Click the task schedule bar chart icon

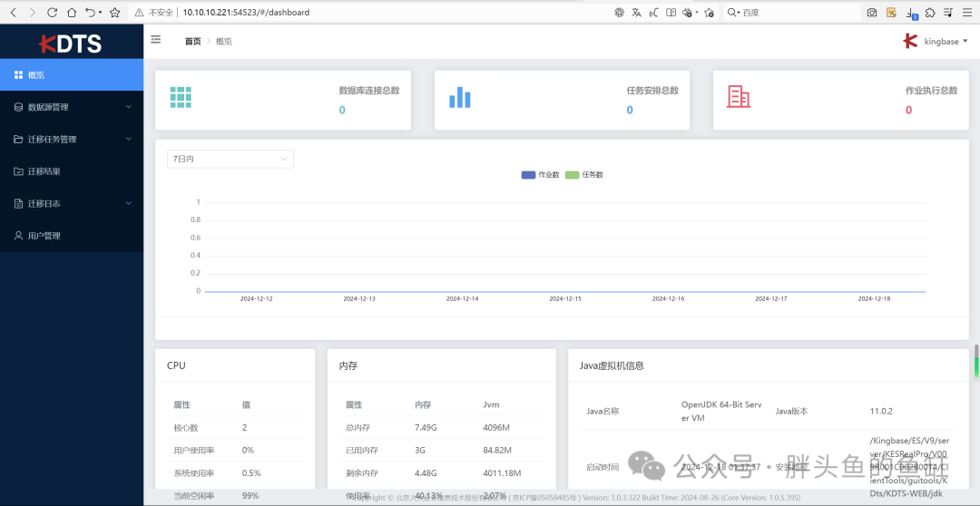(x=460, y=98)
